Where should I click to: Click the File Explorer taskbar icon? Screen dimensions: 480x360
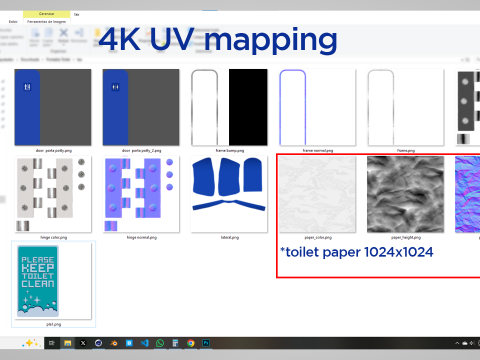[67, 343]
